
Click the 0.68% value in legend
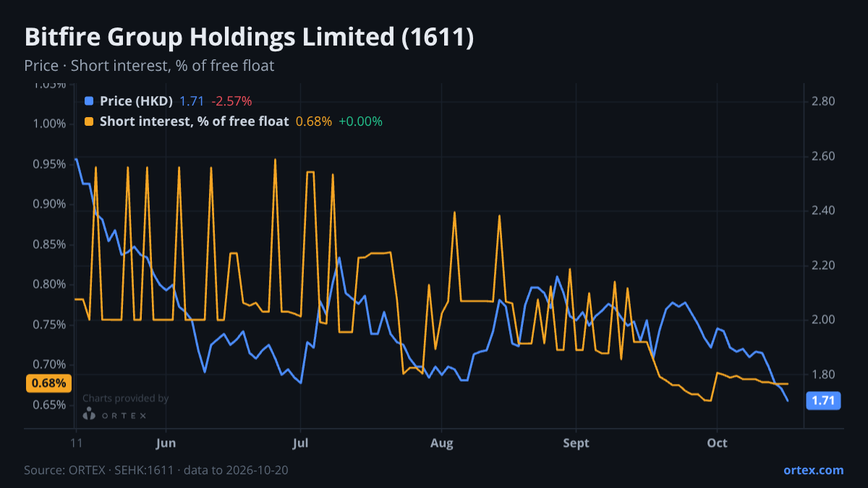click(x=314, y=121)
